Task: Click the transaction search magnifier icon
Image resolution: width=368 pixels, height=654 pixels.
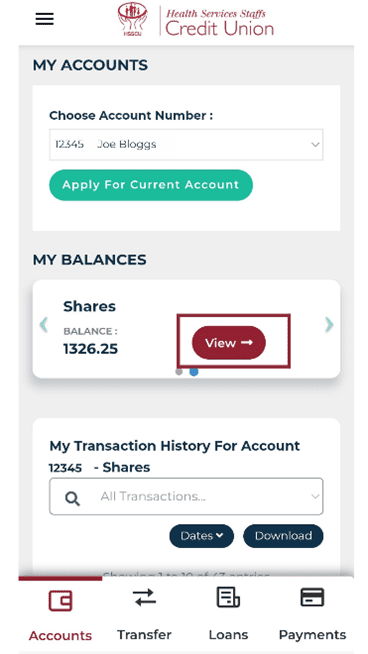Action: (73, 498)
